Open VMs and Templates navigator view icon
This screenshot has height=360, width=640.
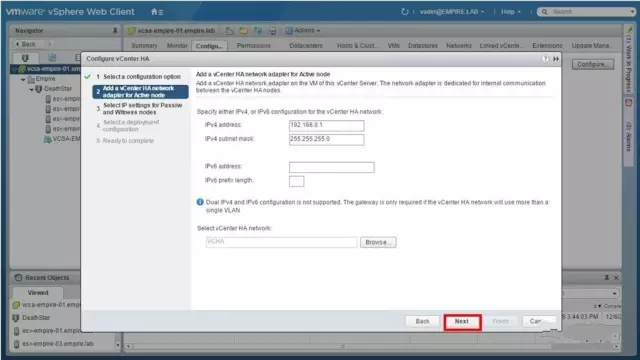[52, 58]
